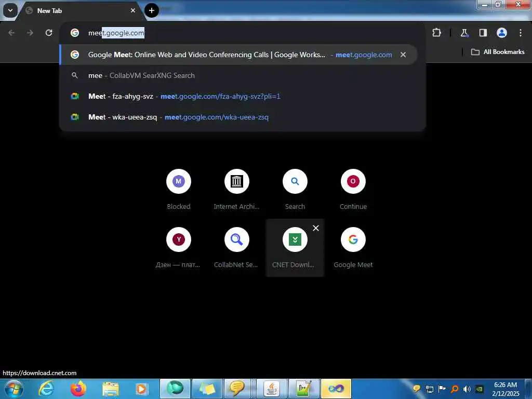Close the New Tab tab
Viewport: 532px width, 399px height.
pos(132,10)
